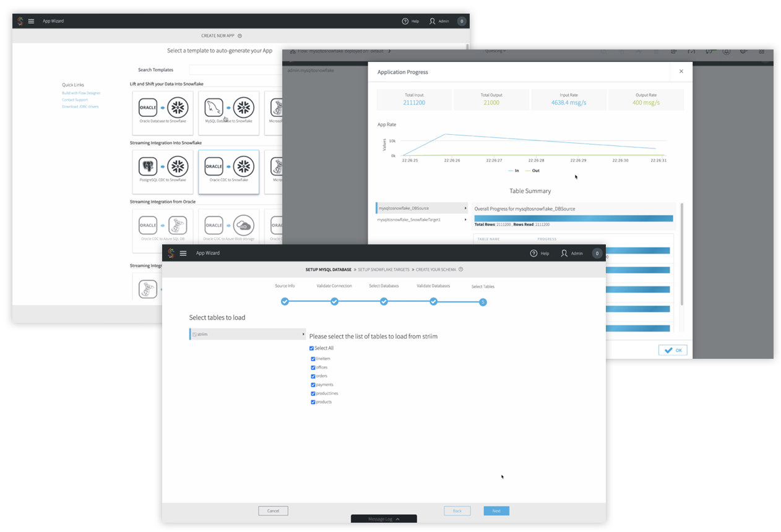Click the TABLE NAME column header
The image size is (781, 532).
489,239
